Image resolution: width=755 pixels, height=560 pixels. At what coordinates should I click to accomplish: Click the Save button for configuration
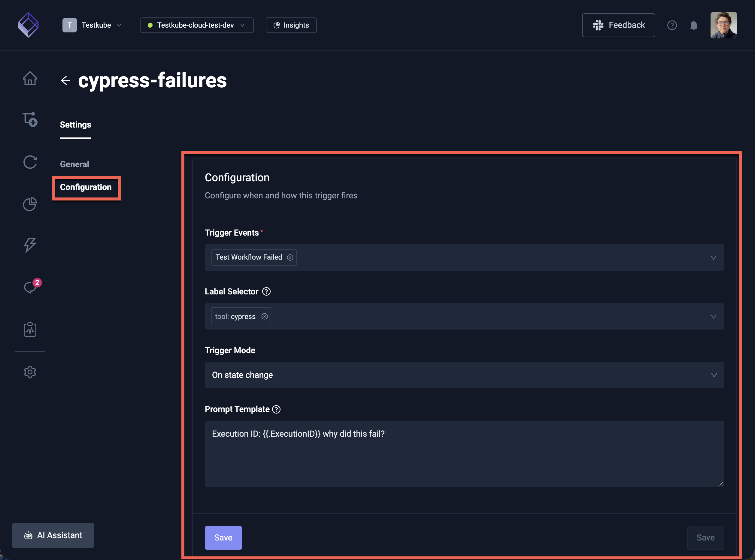(x=223, y=537)
